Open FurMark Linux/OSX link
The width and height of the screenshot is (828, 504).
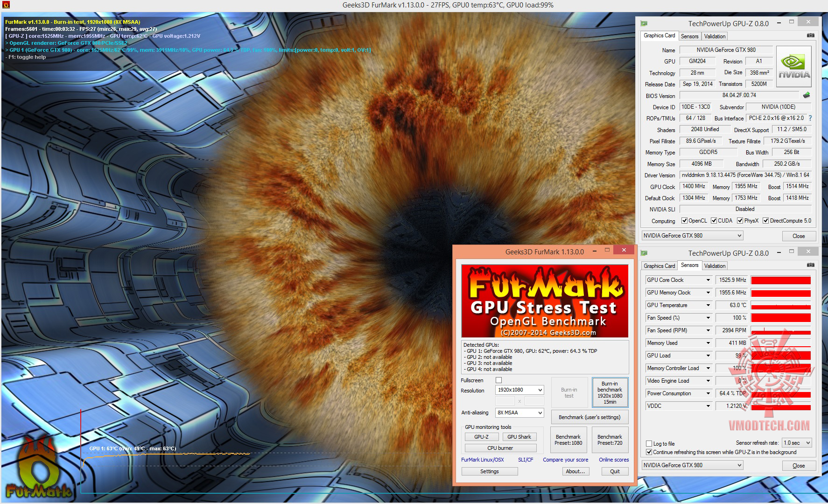click(x=483, y=460)
